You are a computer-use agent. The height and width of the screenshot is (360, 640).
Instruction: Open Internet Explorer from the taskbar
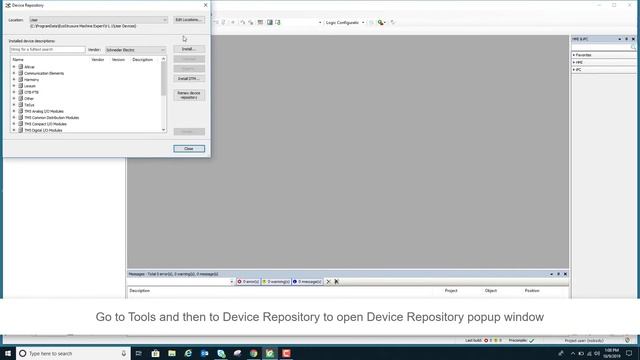[188, 353]
